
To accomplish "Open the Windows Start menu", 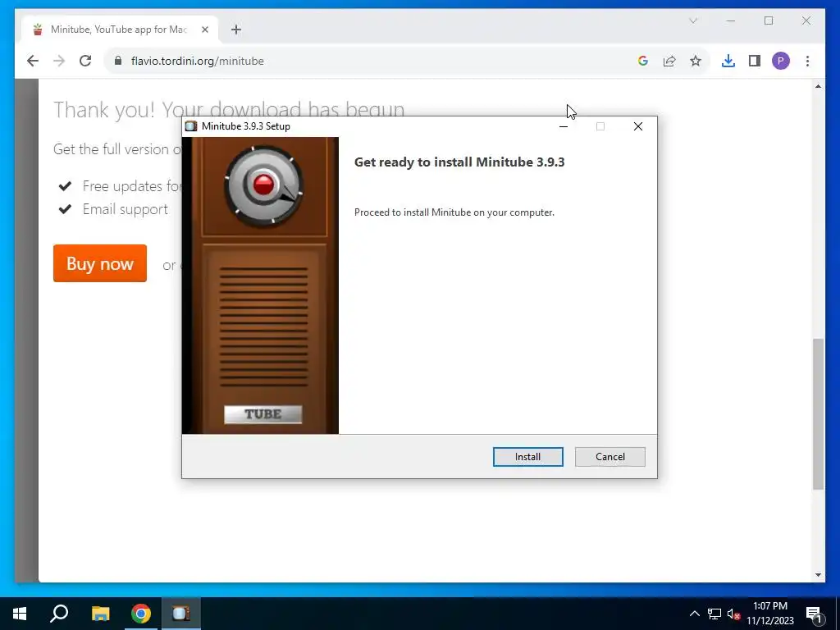I will click(20, 614).
